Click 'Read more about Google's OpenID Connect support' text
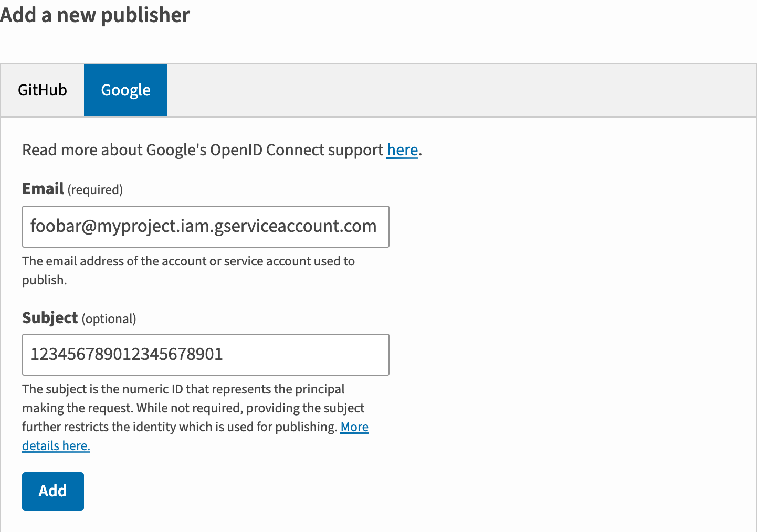757x532 pixels. (x=203, y=150)
